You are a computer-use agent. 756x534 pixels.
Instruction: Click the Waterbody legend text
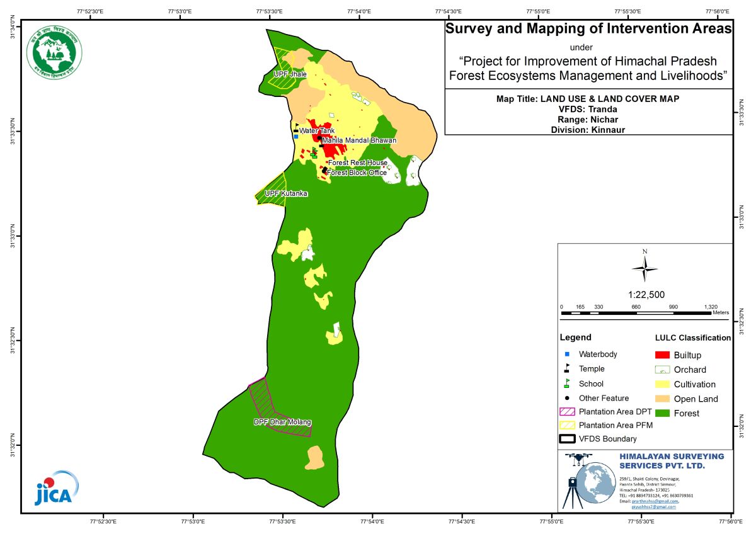(598, 355)
